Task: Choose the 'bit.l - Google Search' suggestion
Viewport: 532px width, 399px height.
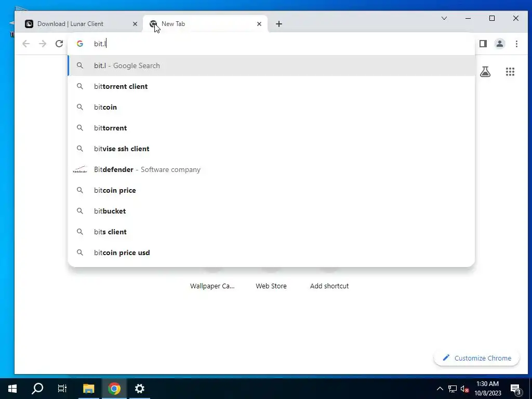Action: [x=271, y=65]
